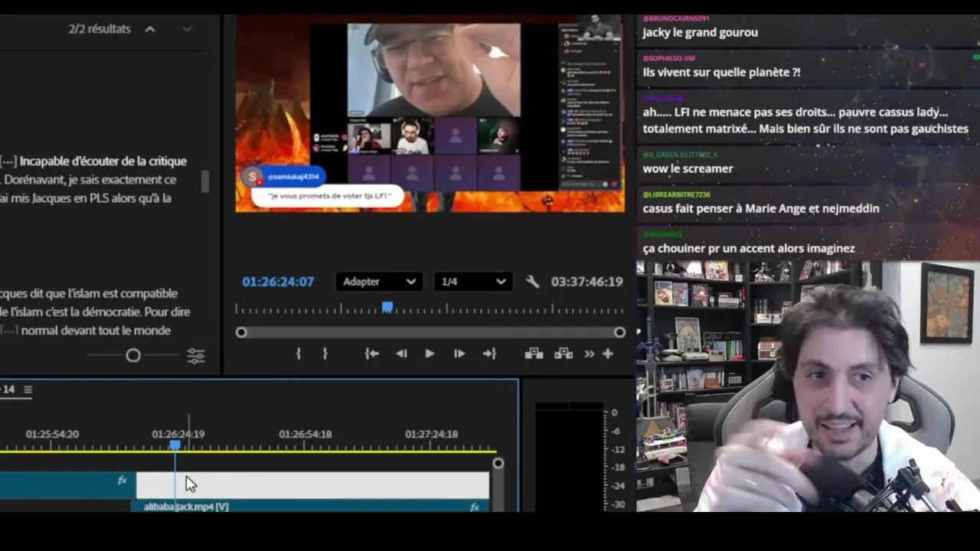Click chat message 'jacky le grand gourou'

[x=701, y=32]
